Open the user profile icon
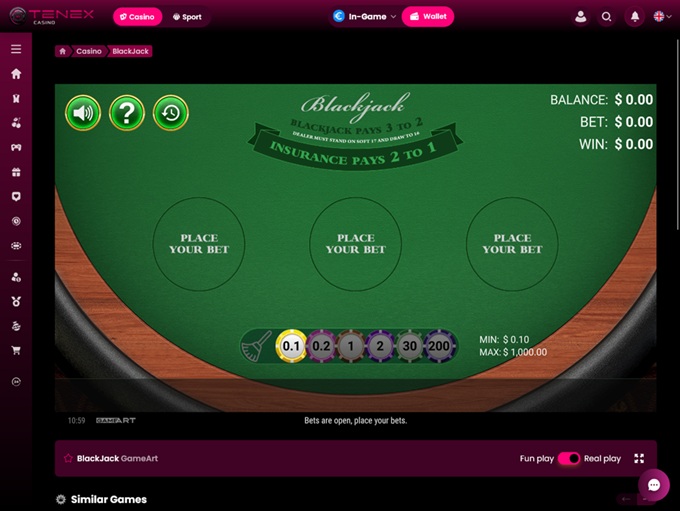The width and height of the screenshot is (680, 511). pyautogui.click(x=580, y=17)
